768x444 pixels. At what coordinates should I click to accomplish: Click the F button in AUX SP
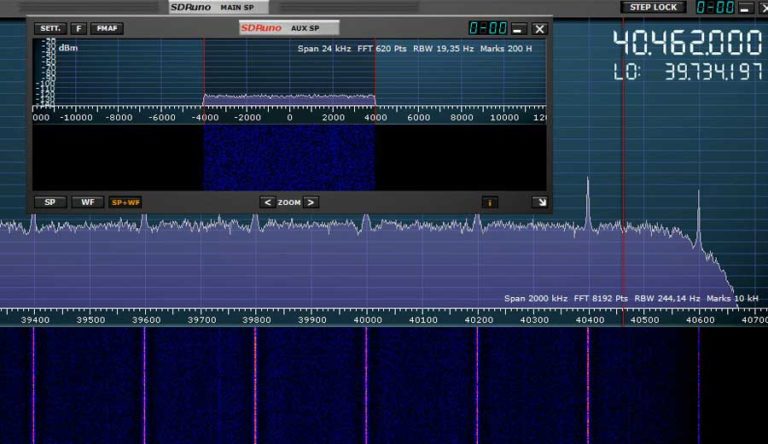(78, 28)
